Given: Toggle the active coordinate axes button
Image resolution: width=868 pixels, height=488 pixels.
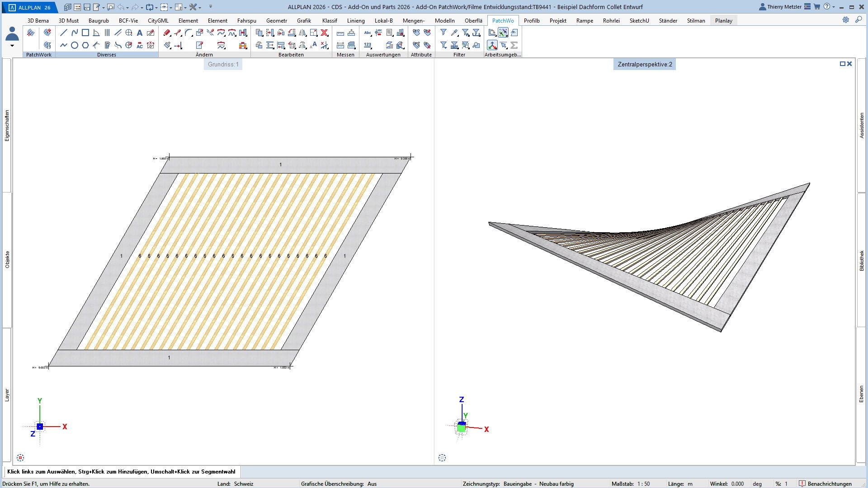Looking at the screenshot, I should click(492, 45).
